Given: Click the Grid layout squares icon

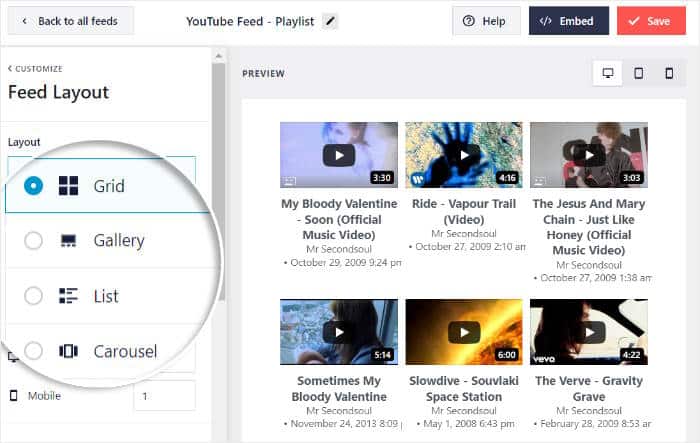Looking at the screenshot, I should [68, 186].
